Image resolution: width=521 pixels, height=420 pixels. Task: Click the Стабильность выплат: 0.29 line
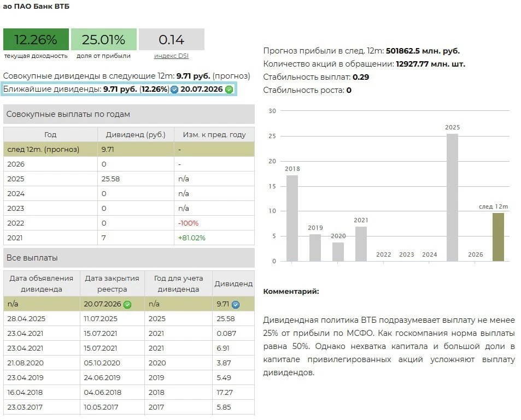316,77
